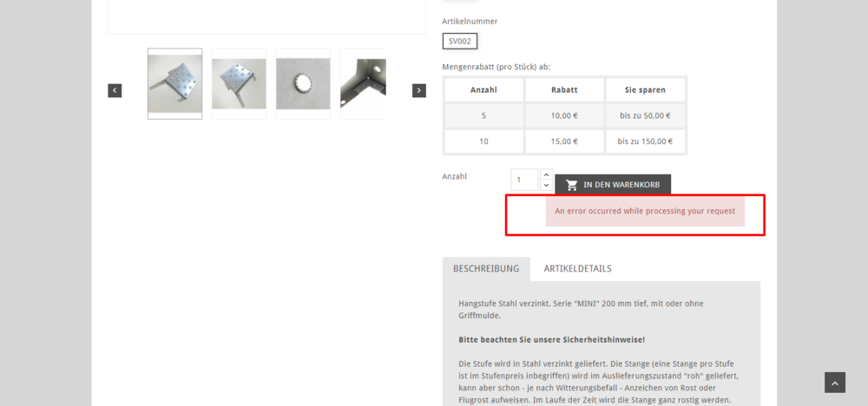Image resolution: width=868 pixels, height=406 pixels.
Task: Select the error occurred message
Action: coord(646,211)
